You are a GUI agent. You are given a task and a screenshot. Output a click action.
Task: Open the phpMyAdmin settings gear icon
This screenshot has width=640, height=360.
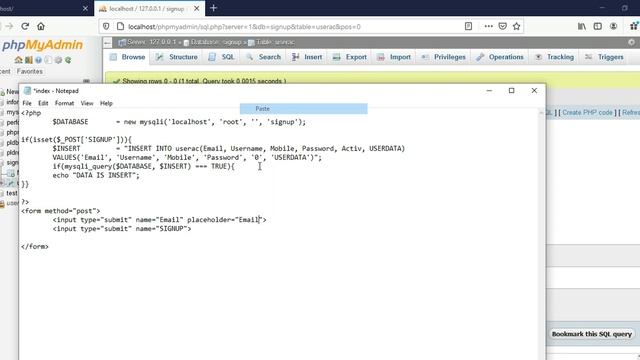58,60
